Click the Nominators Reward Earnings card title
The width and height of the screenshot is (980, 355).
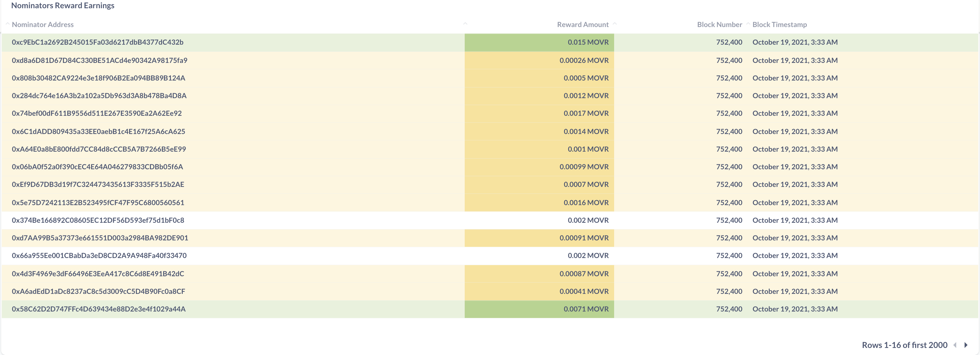point(63,5)
